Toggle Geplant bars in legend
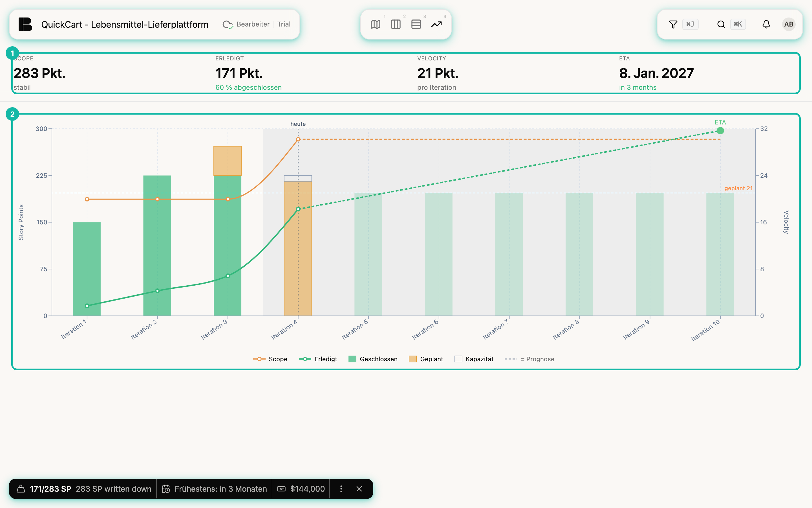This screenshot has height=508, width=812. click(x=426, y=359)
